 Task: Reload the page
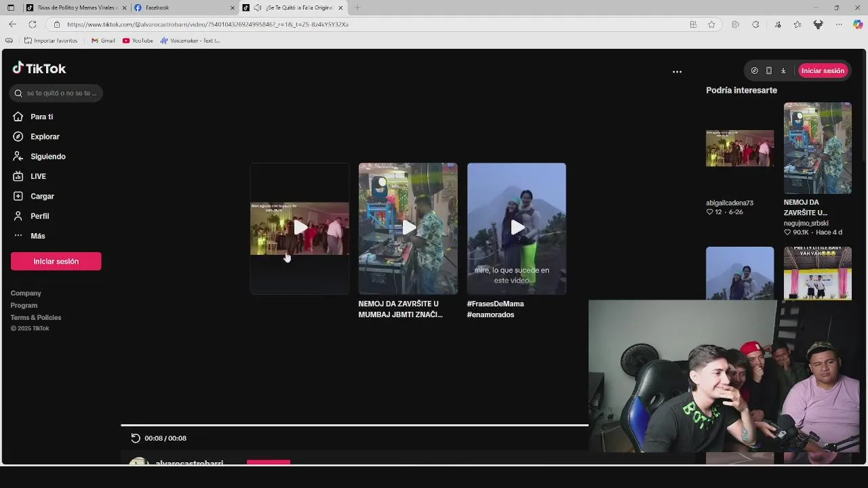point(32,24)
